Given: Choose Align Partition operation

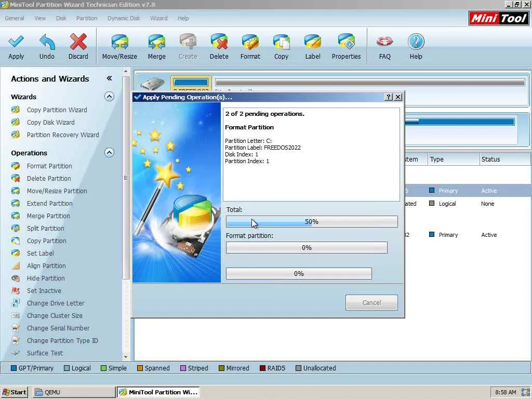Looking at the screenshot, I should point(46,266).
